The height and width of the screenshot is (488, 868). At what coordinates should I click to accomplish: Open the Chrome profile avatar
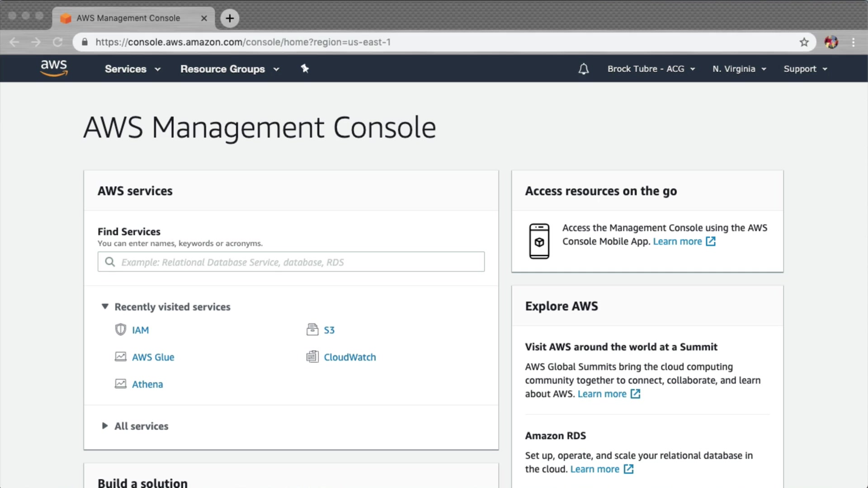tap(831, 42)
